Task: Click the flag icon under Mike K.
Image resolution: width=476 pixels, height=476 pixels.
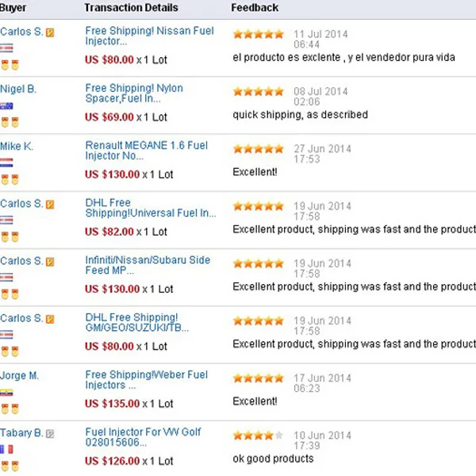Action: (6, 163)
